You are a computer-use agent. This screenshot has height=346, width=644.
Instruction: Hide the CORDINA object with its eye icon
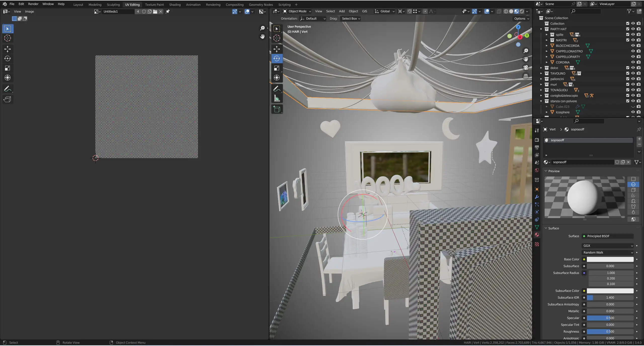[633, 62]
